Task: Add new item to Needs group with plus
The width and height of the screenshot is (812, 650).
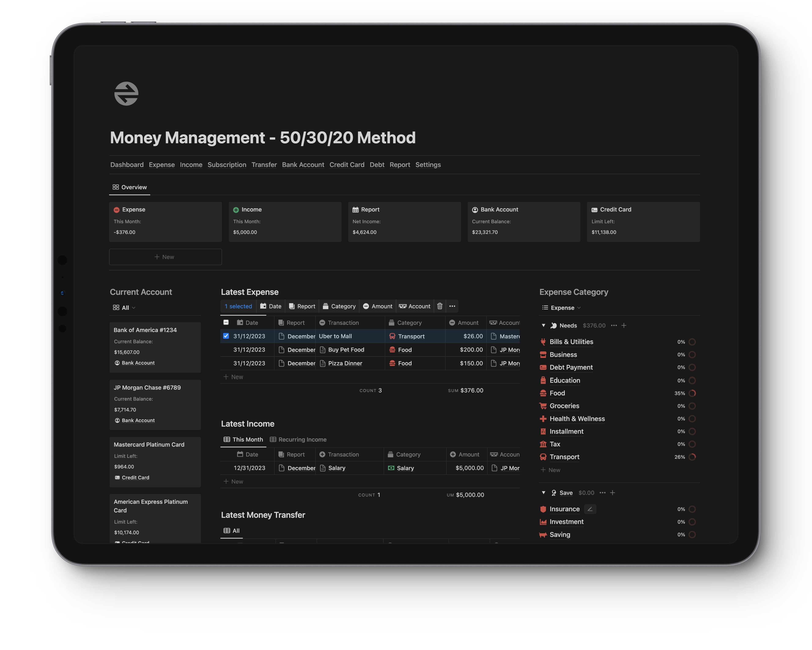Action: (624, 326)
